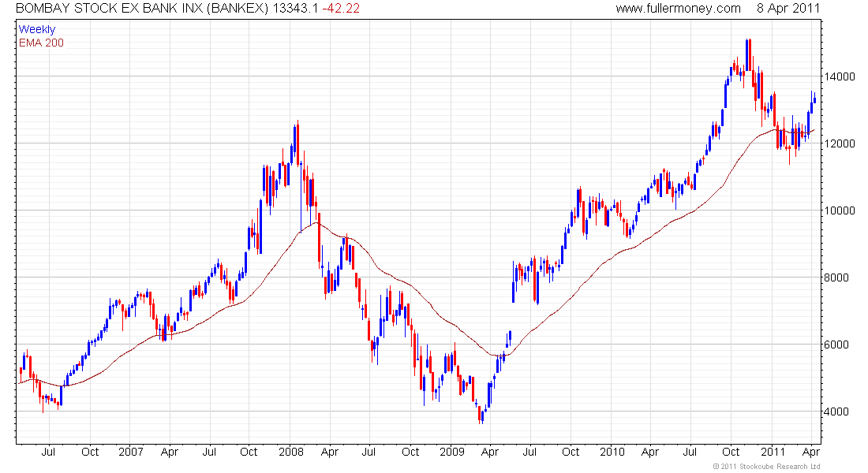
Task: Click the red change value -42.22
Action: [341, 9]
